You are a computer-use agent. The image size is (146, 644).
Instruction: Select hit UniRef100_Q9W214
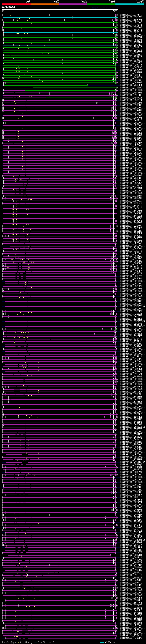tap(131, 617)
